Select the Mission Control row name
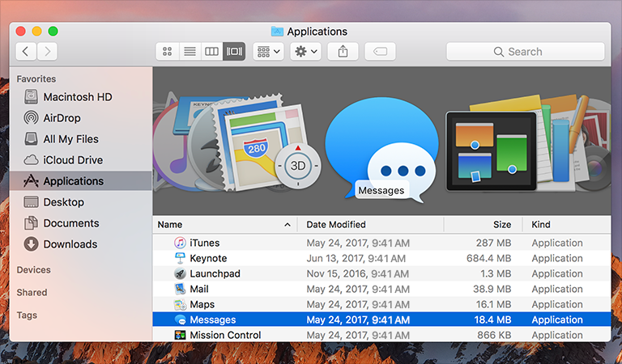Screen dimensions: 622x364 click(x=225, y=335)
